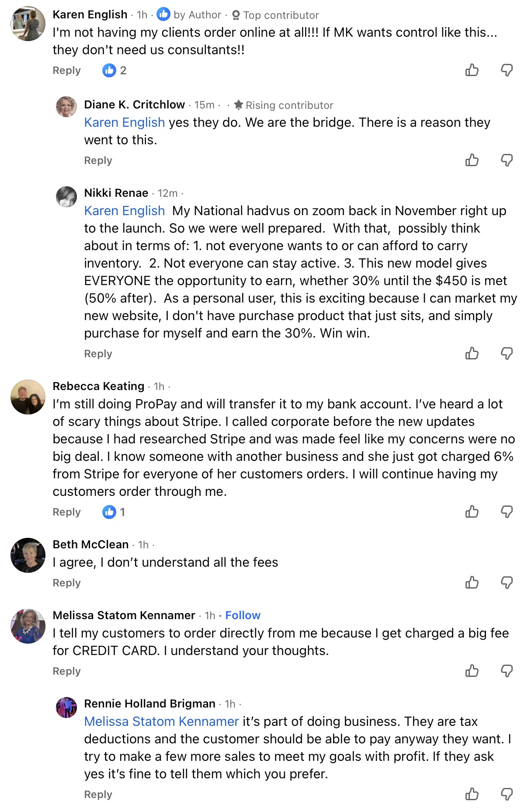The image size is (528, 812).
Task: Like Karen English's comment with thumbs up
Action: point(472,70)
